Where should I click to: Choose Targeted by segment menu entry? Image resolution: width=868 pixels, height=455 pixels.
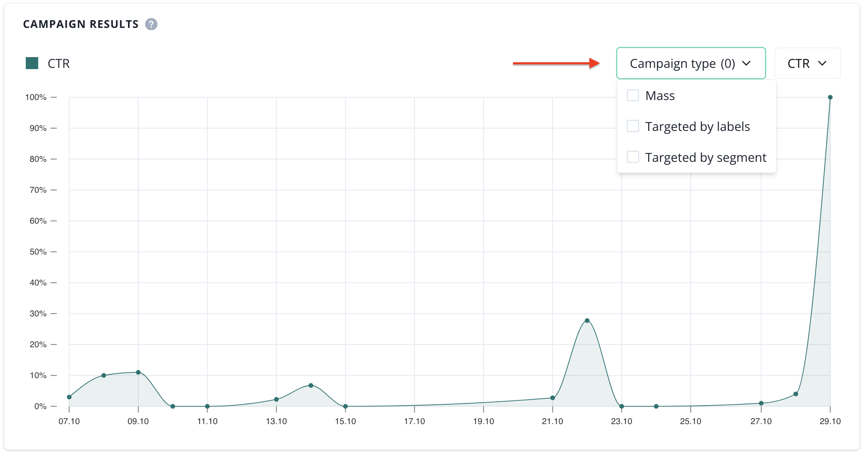(705, 158)
